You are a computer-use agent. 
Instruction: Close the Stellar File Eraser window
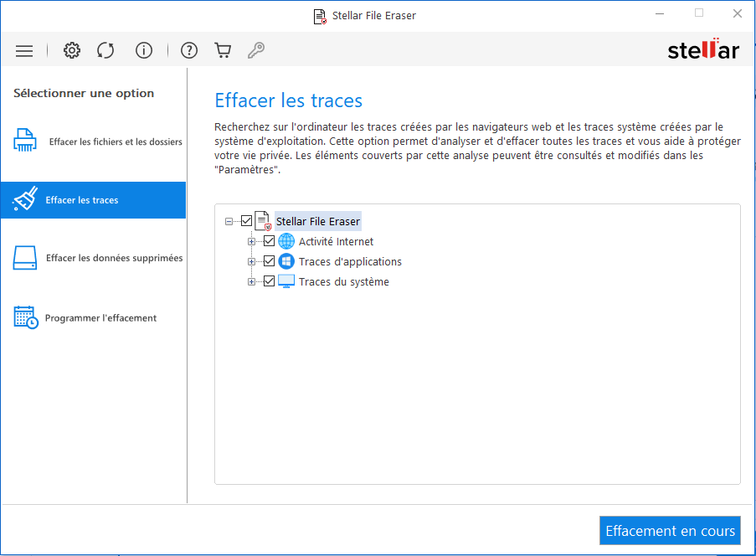point(738,14)
